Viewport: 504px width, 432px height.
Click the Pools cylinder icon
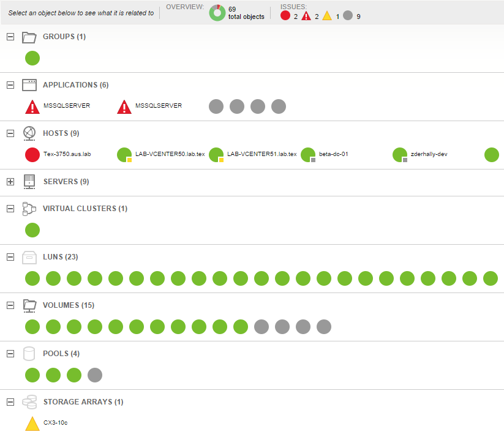point(29,354)
